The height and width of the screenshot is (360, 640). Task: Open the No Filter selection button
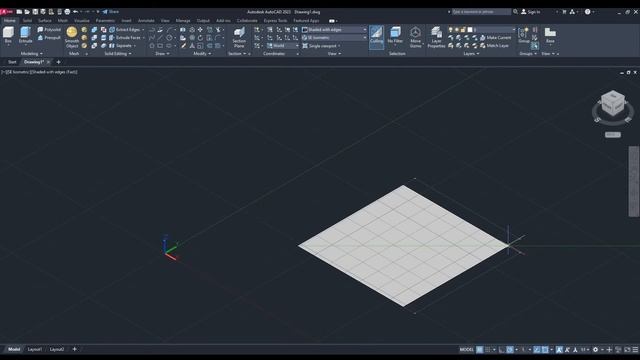click(395, 35)
